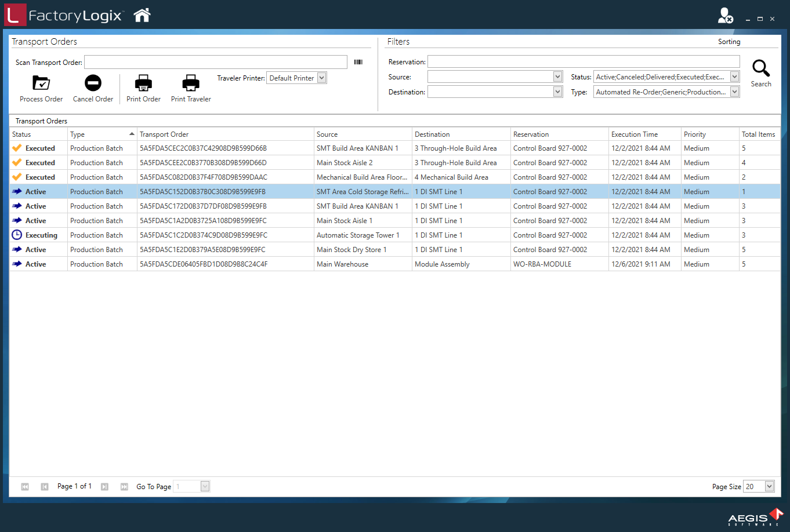Expand the Destination filter dropdown

tap(557, 92)
